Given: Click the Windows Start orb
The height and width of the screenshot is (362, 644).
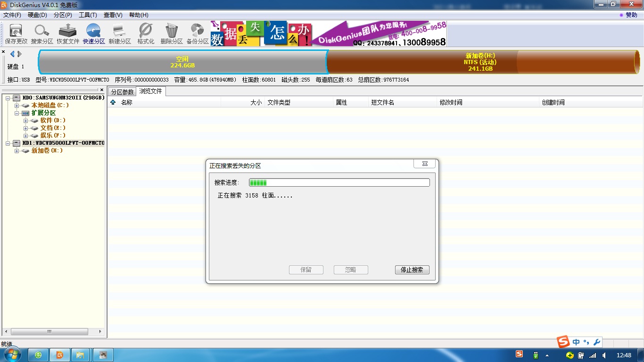Looking at the screenshot, I should [x=12, y=354].
